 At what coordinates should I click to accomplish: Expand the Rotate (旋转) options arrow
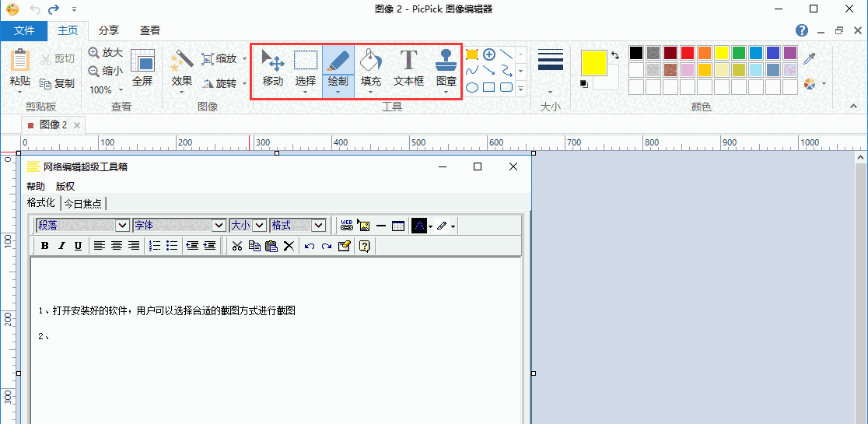(245, 83)
